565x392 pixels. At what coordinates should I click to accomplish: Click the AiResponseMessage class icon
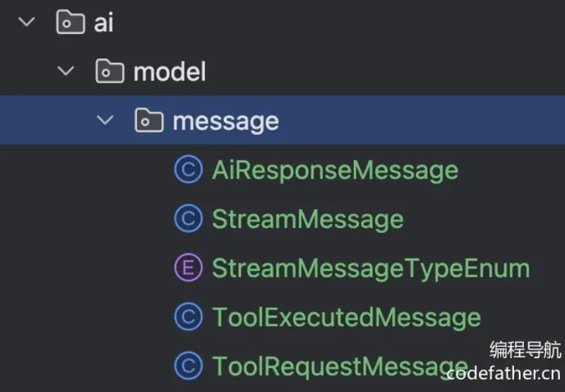(189, 170)
